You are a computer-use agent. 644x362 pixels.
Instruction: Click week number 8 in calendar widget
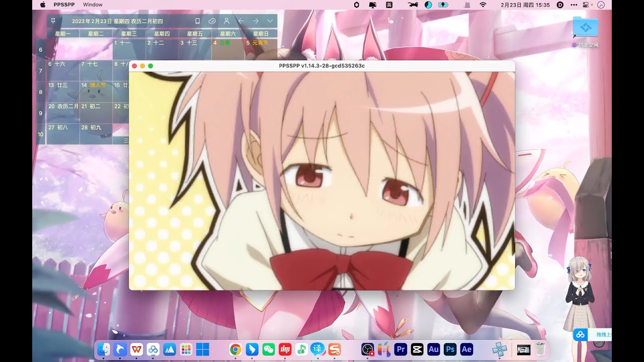41,92
